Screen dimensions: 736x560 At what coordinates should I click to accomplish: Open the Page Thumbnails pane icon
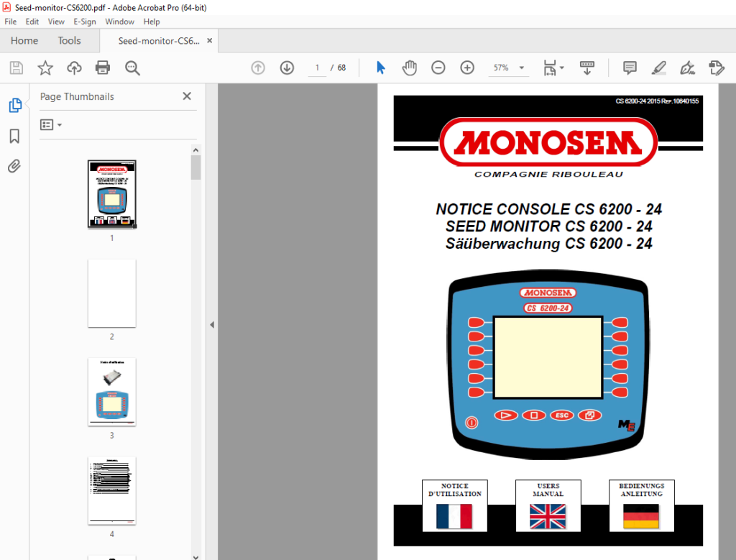coord(15,105)
